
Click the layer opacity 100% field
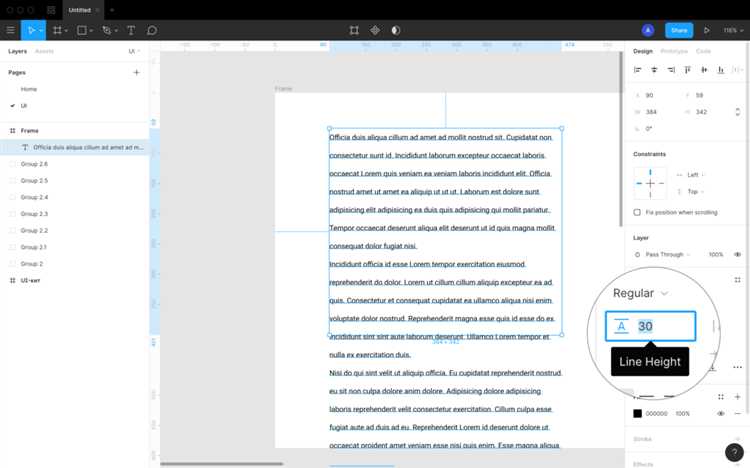tap(716, 255)
